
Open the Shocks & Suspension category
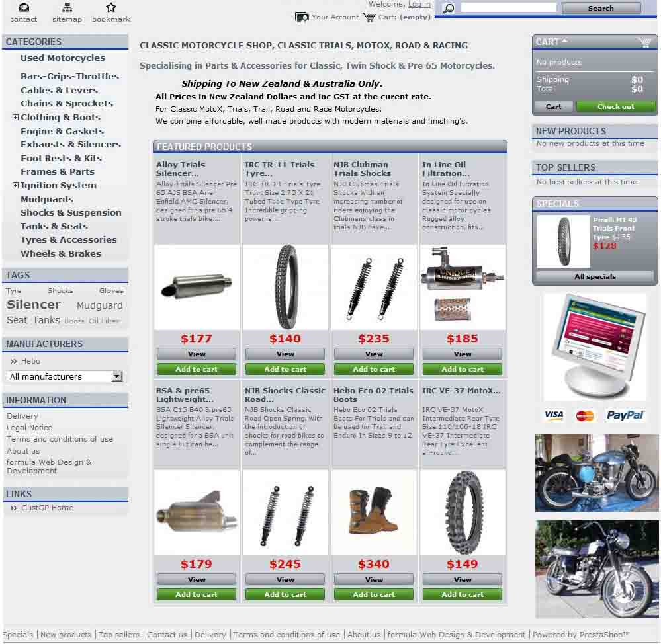tap(71, 212)
